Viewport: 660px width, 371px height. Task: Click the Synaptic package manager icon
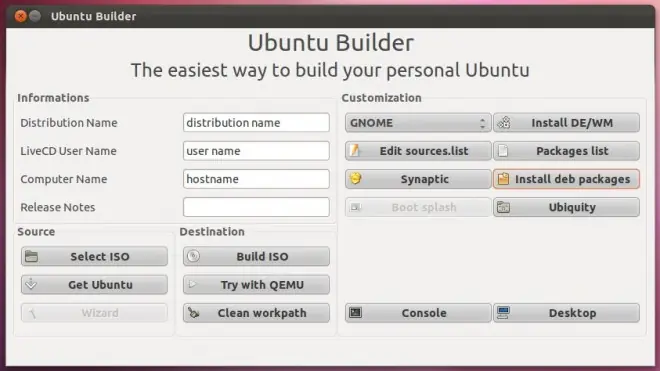click(x=356, y=179)
